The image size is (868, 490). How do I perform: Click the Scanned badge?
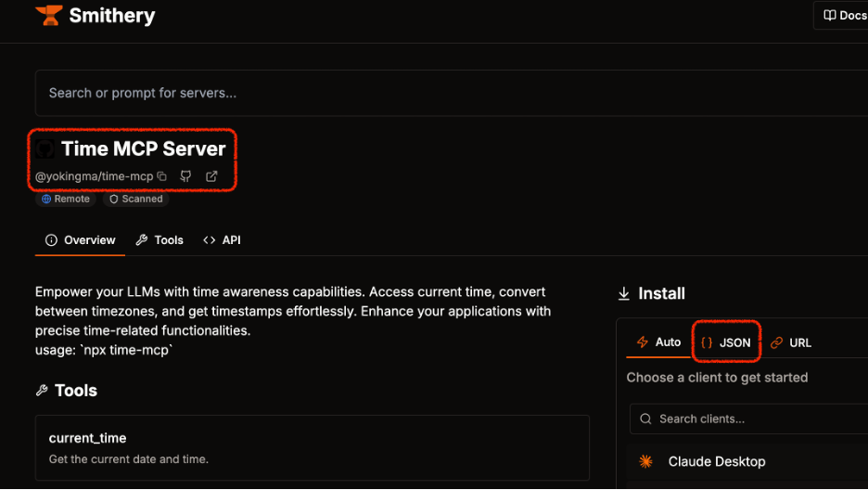135,199
